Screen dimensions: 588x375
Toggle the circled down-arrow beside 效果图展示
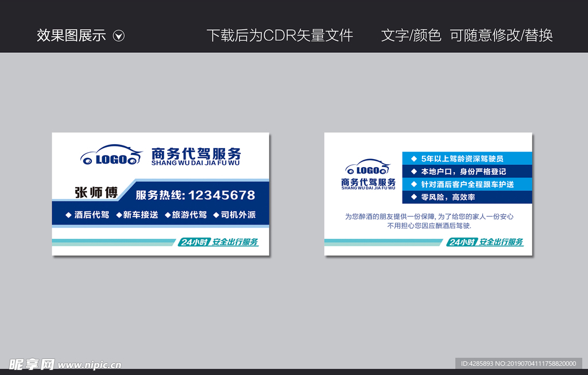[x=119, y=36]
